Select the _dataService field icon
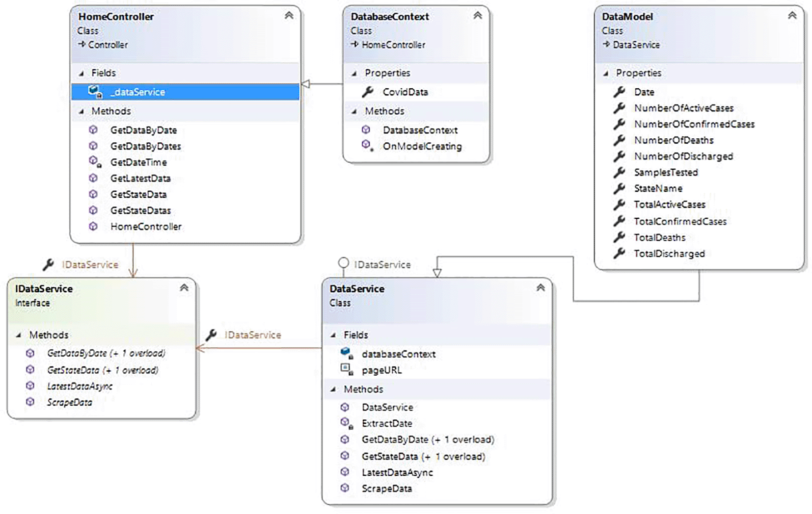Screen dimensions: 812x514 coord(95,92)
